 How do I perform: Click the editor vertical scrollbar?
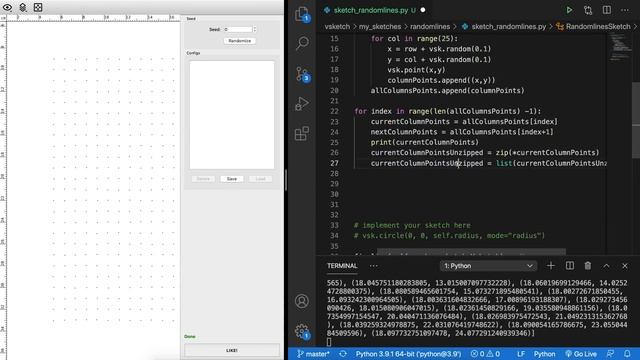636,120
